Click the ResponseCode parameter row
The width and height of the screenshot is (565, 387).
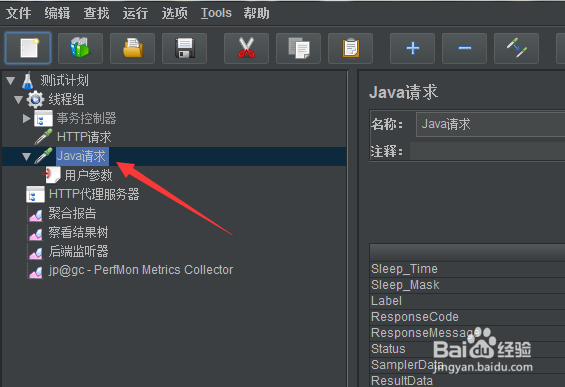pos(468,317)
